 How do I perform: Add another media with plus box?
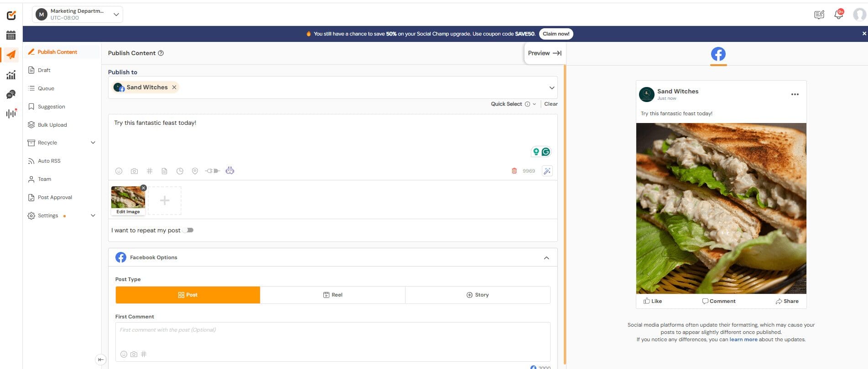point(165,200)
